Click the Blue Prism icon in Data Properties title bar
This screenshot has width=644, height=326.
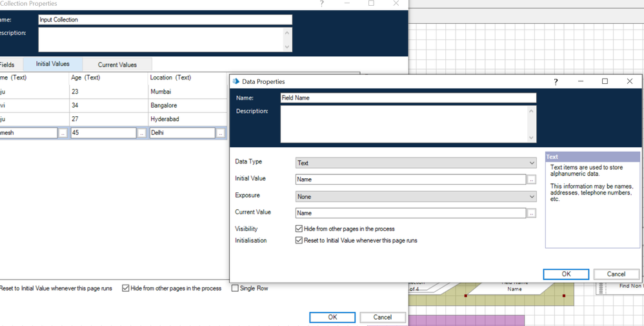coord(236,82)
